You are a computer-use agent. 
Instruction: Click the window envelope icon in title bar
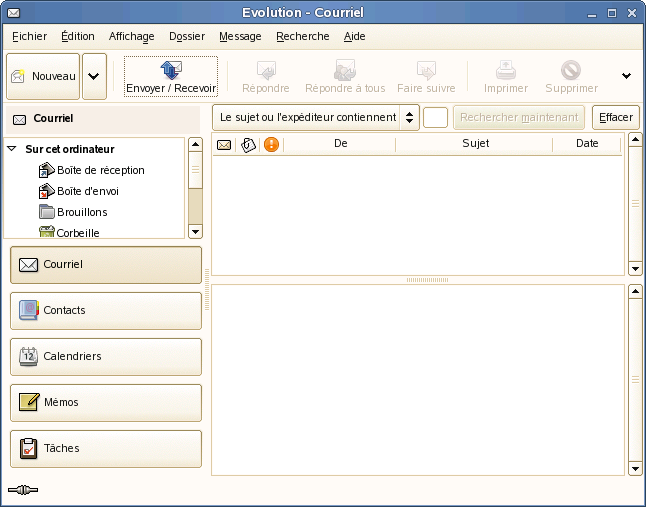click(14, 13)
